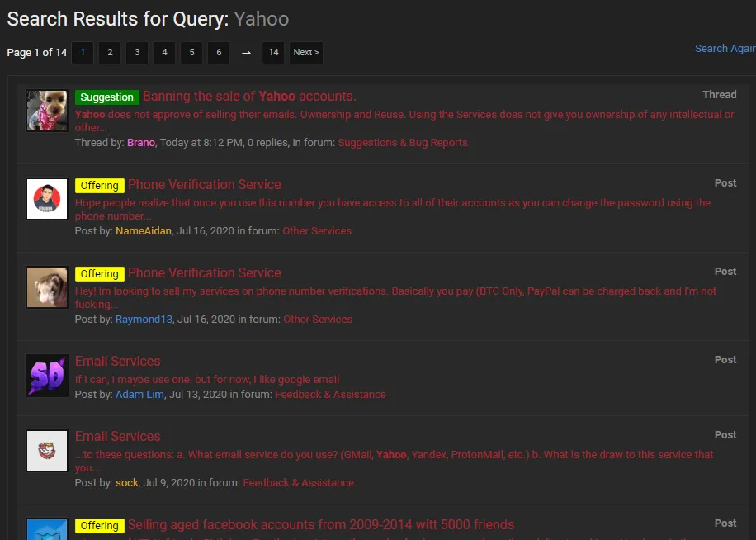
Task: Open NameAidan's Phone Verification Service post title
Action: coord(205,185)
